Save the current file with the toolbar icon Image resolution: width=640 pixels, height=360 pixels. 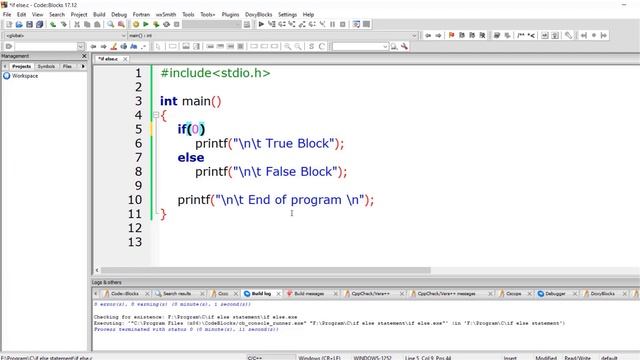29,24
